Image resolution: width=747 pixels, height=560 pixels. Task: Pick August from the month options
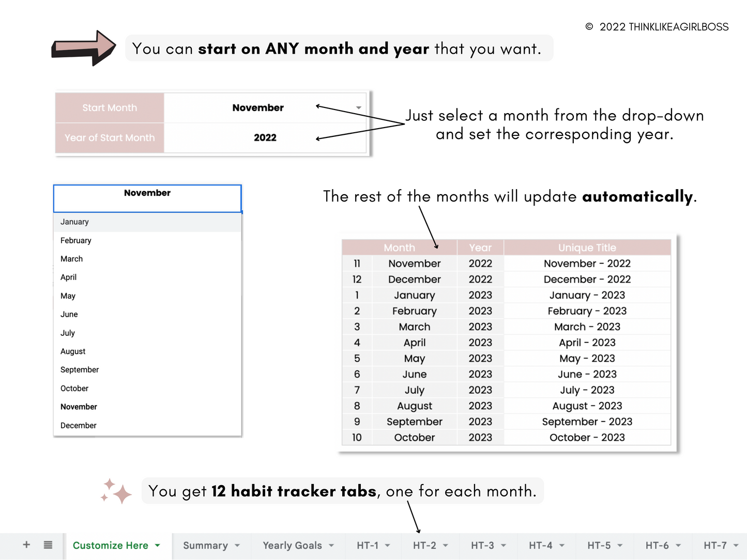[x=73, y=351]
